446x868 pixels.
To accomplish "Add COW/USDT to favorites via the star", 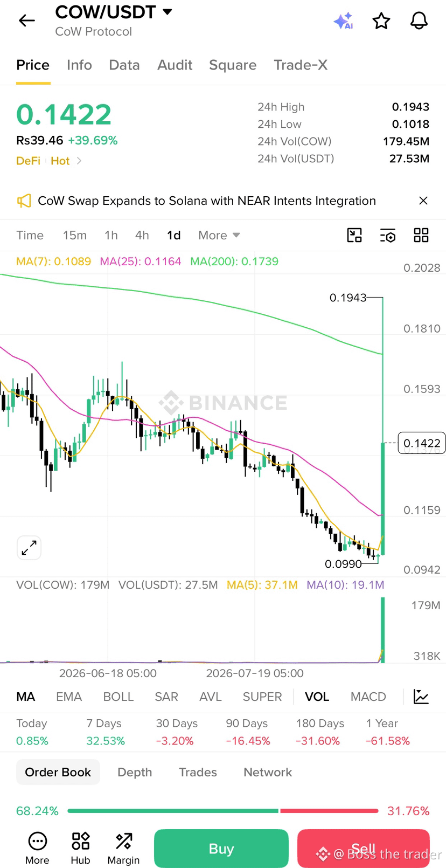I will pos(381,21).
